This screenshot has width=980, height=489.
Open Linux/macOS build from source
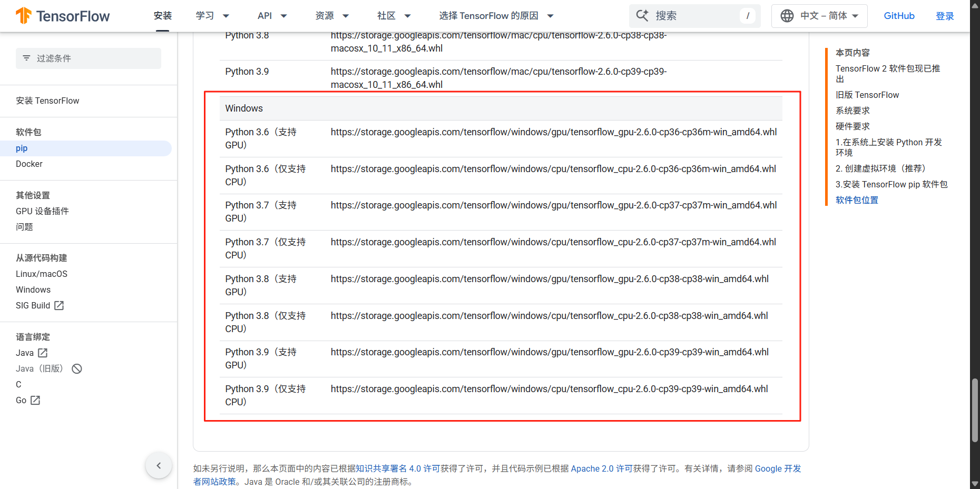pyautogui.click(x=42, y=274)
